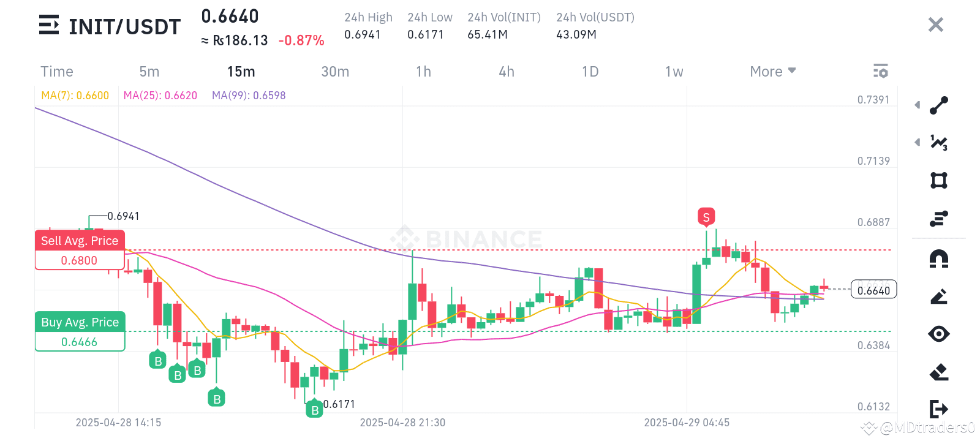Viewport: 980px width, 441px height.
Task: Click the MA(25) indicator label
Action: tap(160, 95)
